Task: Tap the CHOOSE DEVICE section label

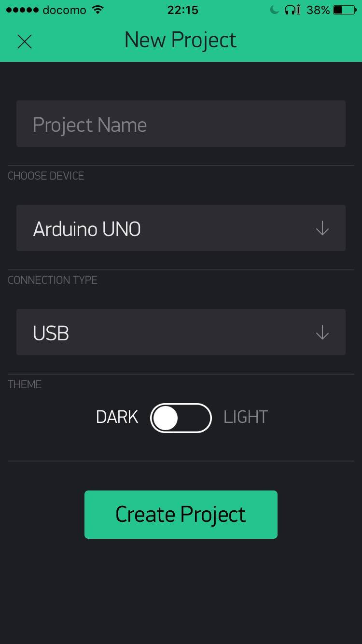Action: pyautogui.click(x=46, y=176)
